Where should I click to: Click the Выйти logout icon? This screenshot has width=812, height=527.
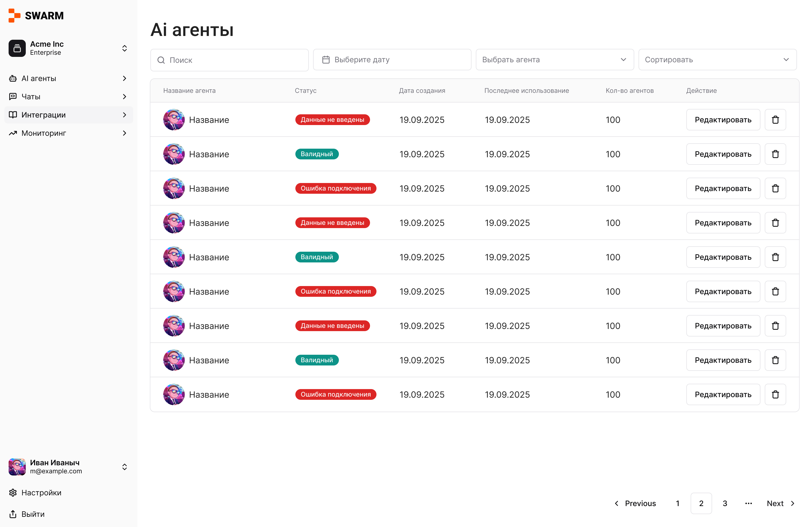point(13,514)
